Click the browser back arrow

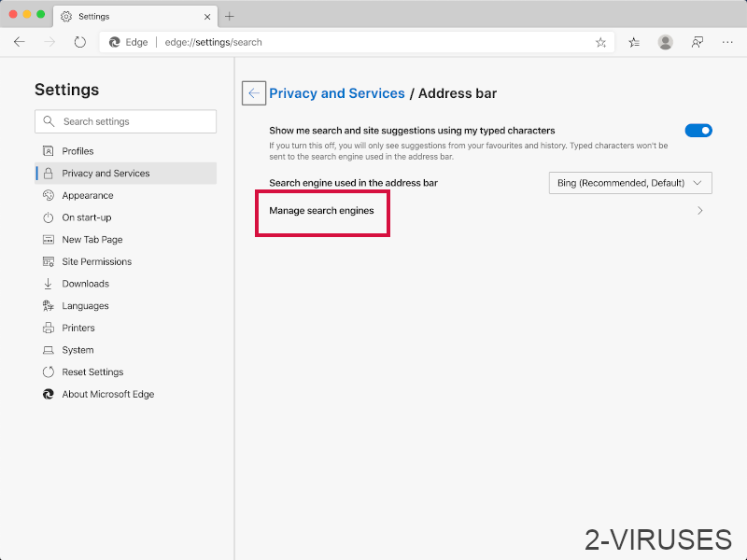[20, 42]
